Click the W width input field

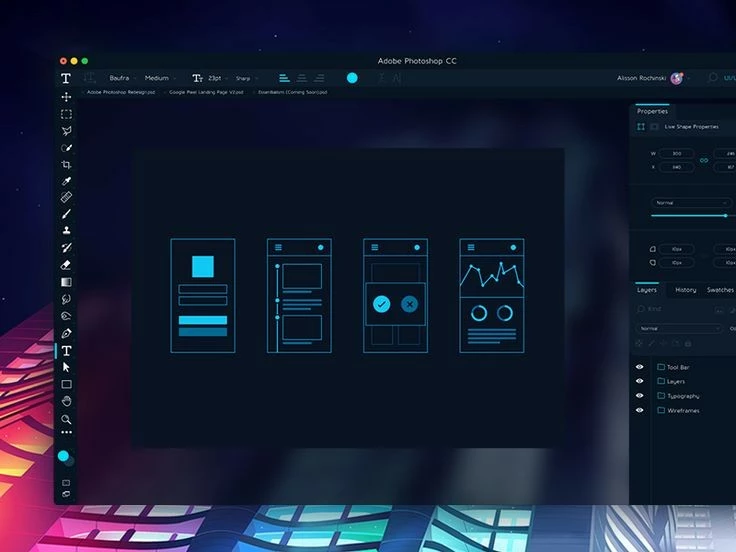676,153
